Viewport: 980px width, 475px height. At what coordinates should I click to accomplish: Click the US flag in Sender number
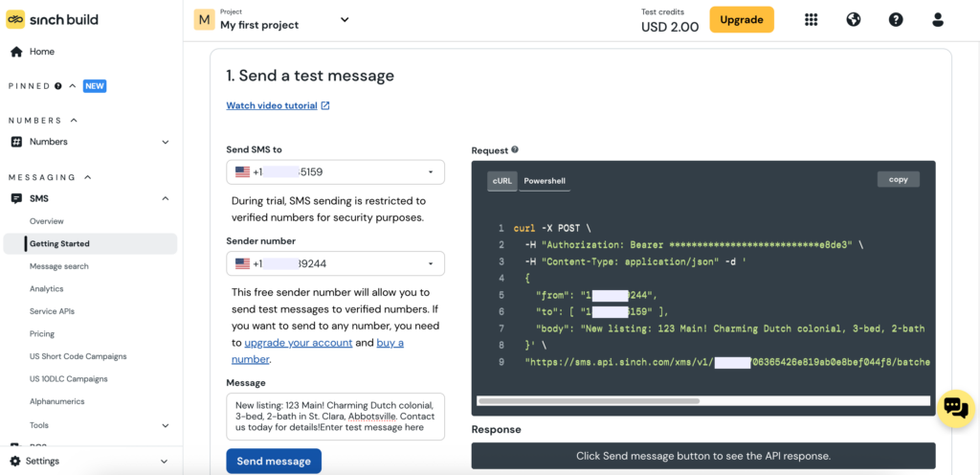[x=242, y=263]
